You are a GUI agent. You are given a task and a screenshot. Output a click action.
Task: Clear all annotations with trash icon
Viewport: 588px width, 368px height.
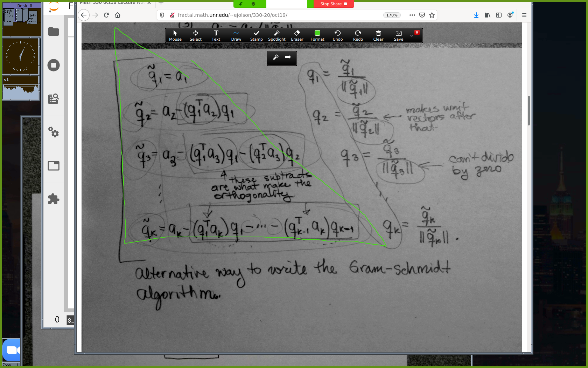[378, 35]
